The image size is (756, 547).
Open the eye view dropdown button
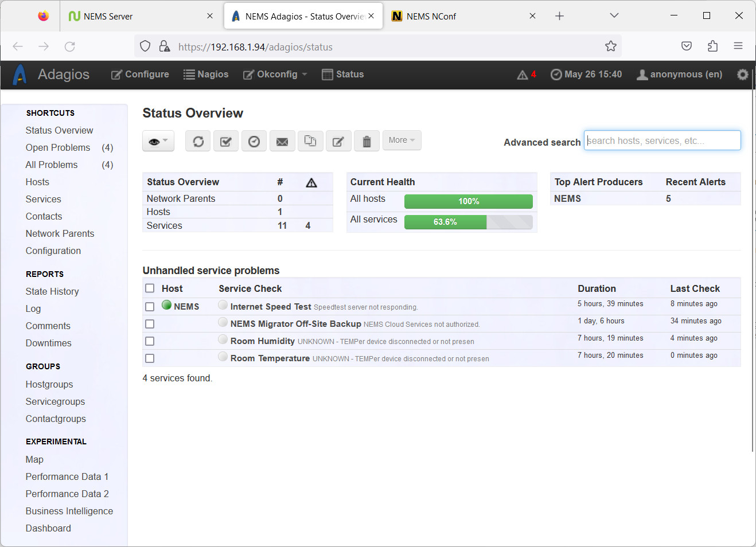click(x=158, y=141)
